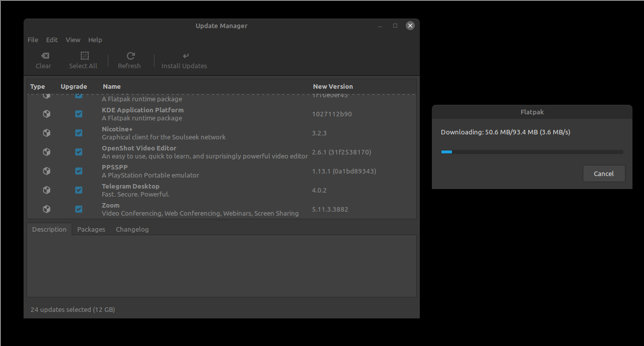Open the View menu
Viewport: 644px width, 346px height.
pyautogui.click(x=73, y=40)
